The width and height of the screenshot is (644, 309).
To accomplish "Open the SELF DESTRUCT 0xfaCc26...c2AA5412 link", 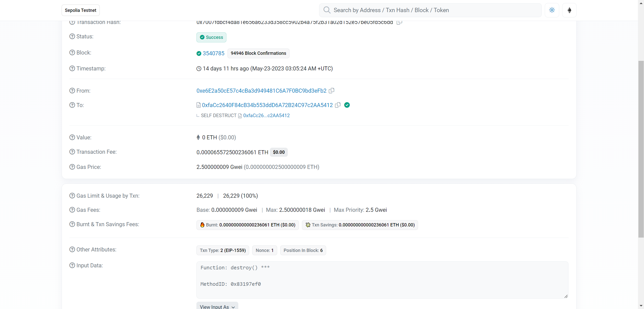I will (x=266, y=115).
